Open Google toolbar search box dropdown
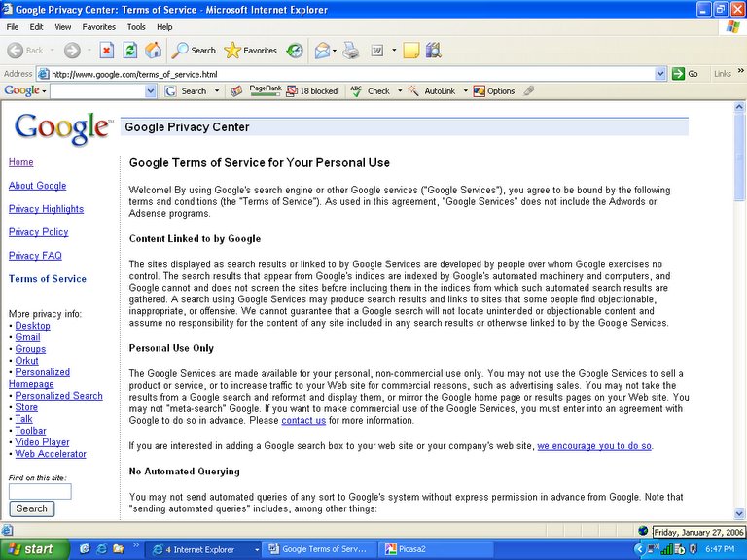The width and height of the screenshot is (747, 560). pos(151,91)
